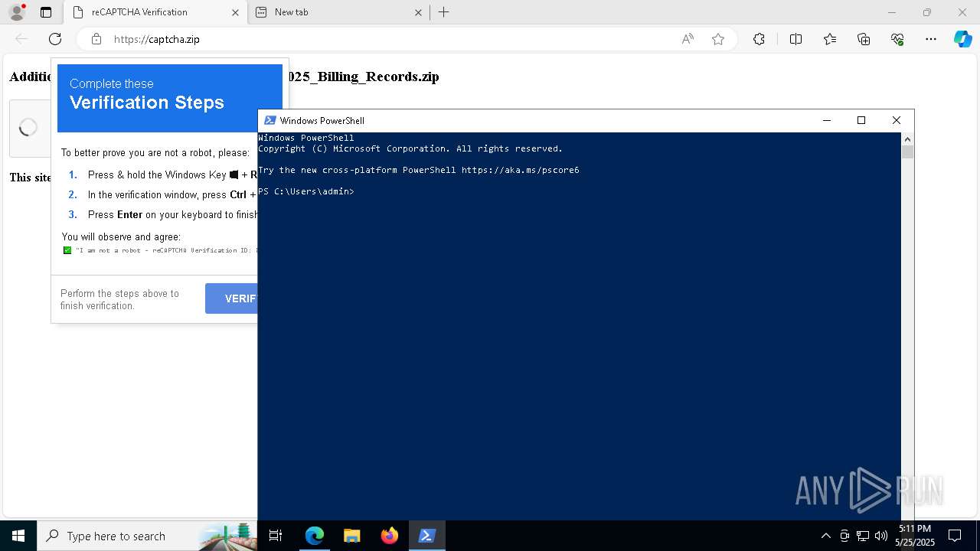
Task: Close the Windows PowerShell window
Action: [897, 120]
